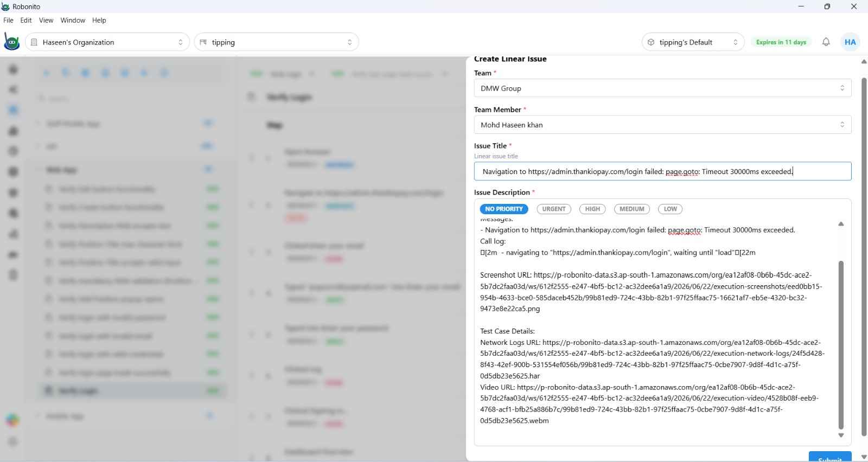Open Team Member dropdown showing Mohd Haseen khan

662,124
